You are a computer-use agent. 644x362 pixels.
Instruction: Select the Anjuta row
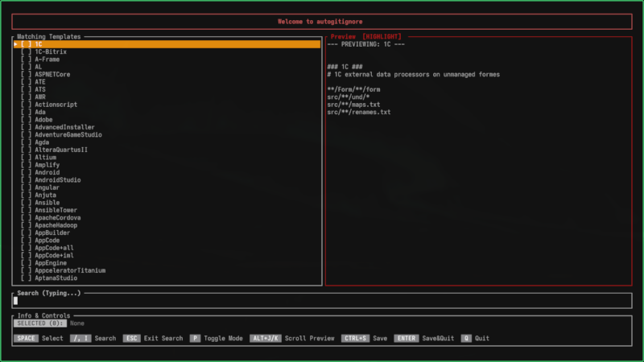point(167,195)
